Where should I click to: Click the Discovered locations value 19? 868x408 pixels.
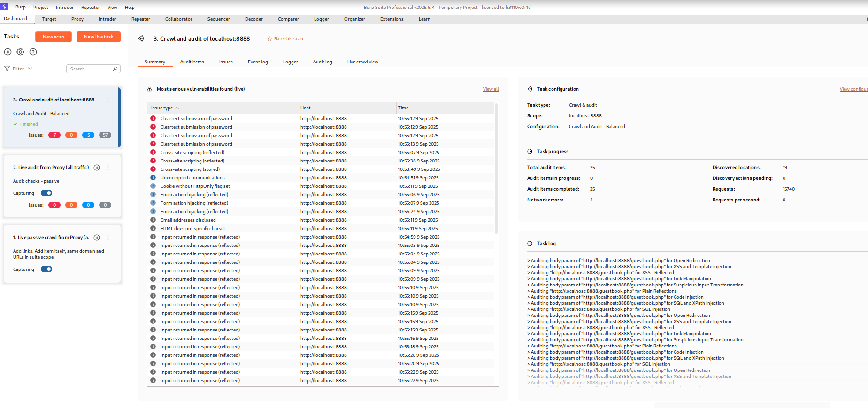tap(785, 168)
